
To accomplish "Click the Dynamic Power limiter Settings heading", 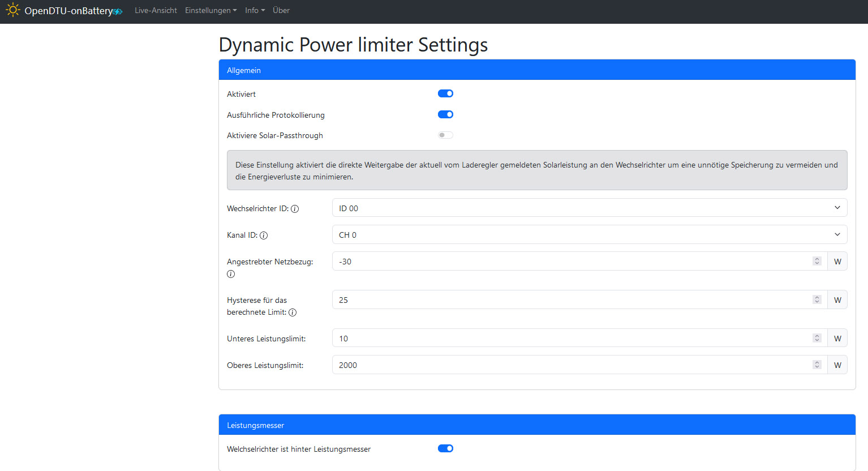I will (x=353, y=45).
